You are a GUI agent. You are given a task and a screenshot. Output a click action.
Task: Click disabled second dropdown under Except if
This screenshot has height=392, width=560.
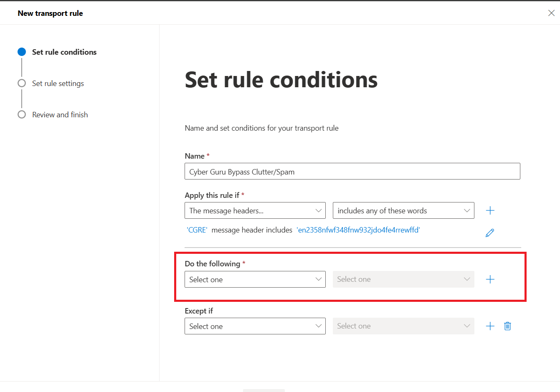tap(403, 326)
